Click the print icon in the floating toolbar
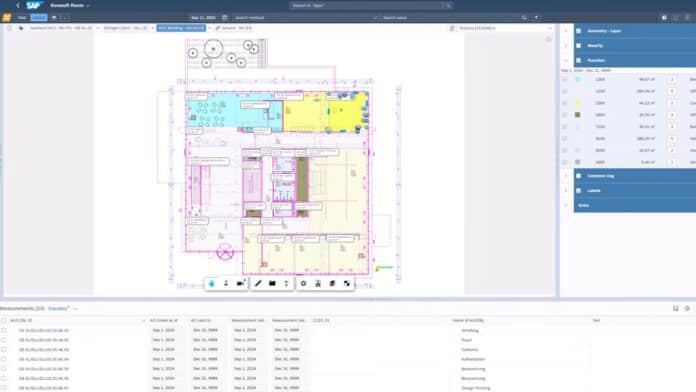Screen dimensions: 696x392 318,283
